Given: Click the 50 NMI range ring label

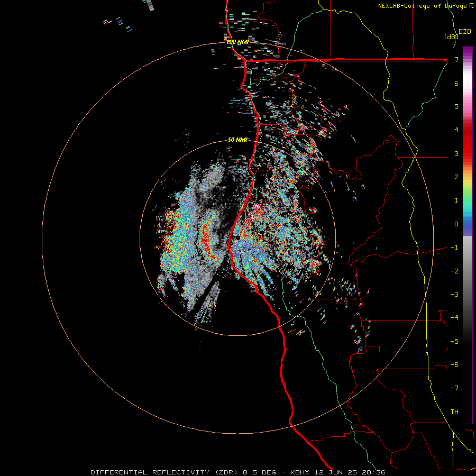Looking at the screenshot, I should tap(237, 140).
